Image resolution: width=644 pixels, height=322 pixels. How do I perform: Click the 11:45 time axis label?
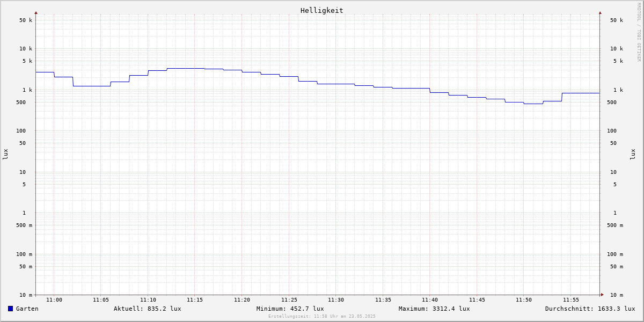(x=477, y=300)
